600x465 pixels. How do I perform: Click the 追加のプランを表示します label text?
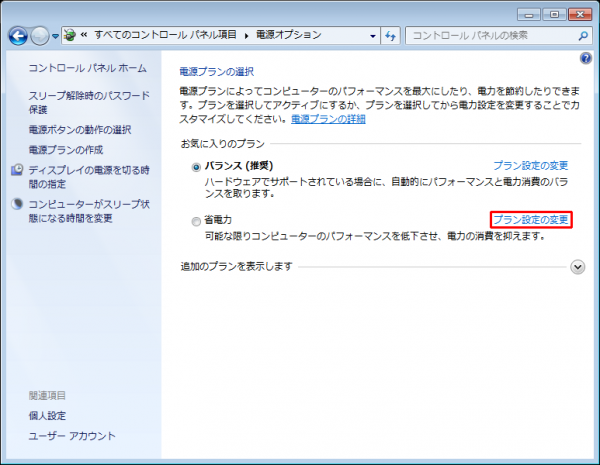point(236,266)
